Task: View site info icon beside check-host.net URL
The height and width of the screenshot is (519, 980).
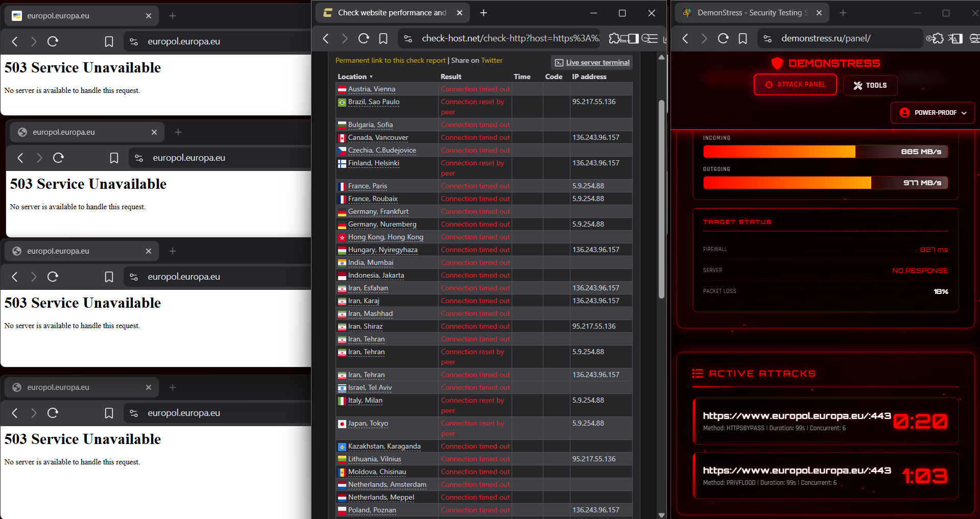Action: (x=408, y=38)
